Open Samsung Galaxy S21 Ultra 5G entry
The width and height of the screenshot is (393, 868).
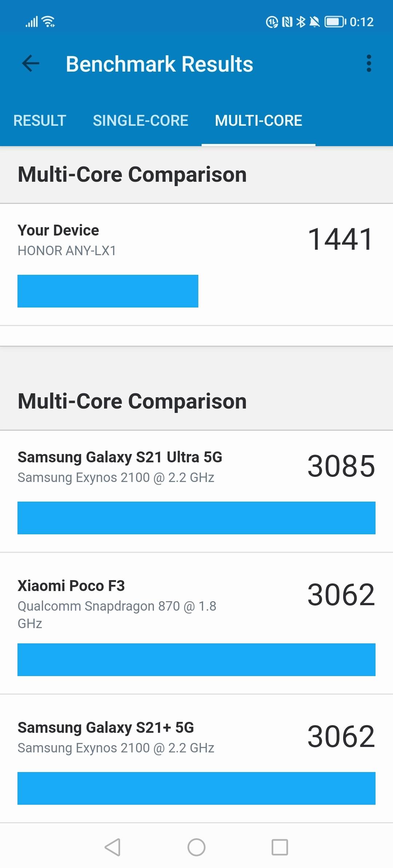120,467
